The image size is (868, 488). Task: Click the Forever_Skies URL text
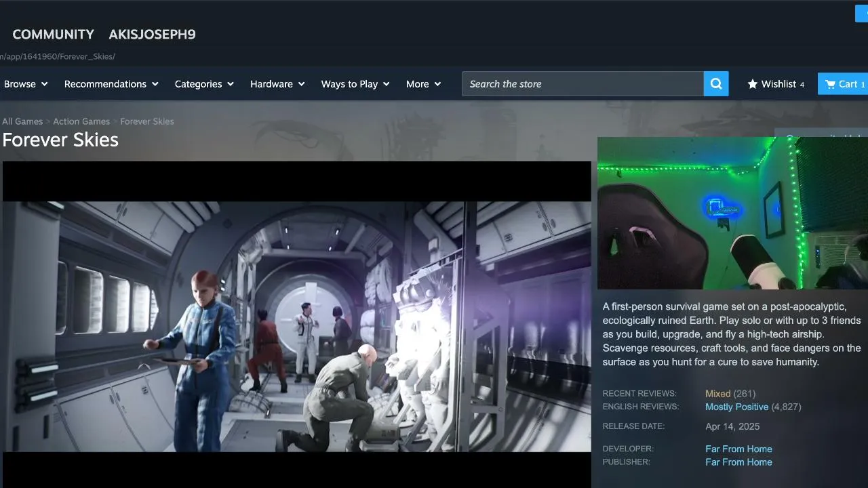point(87,56)
